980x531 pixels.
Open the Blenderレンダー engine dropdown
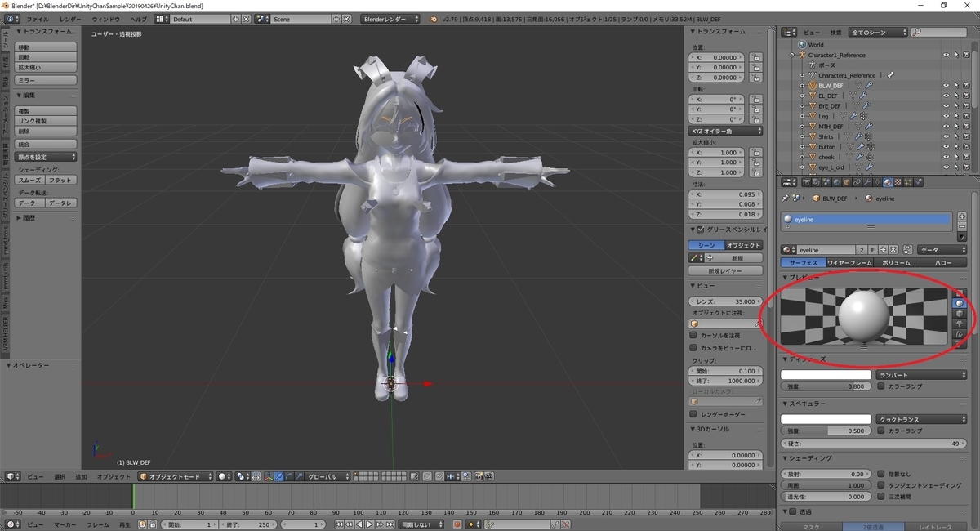click(390, 19)
